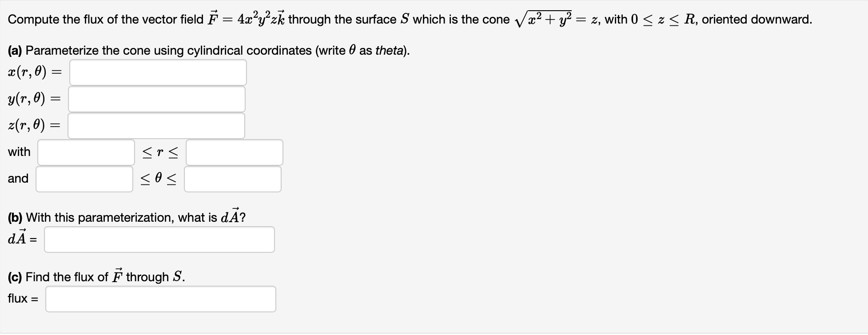Click the part (a) instruction text
868x335 pixels.
(x=209, y=50)
